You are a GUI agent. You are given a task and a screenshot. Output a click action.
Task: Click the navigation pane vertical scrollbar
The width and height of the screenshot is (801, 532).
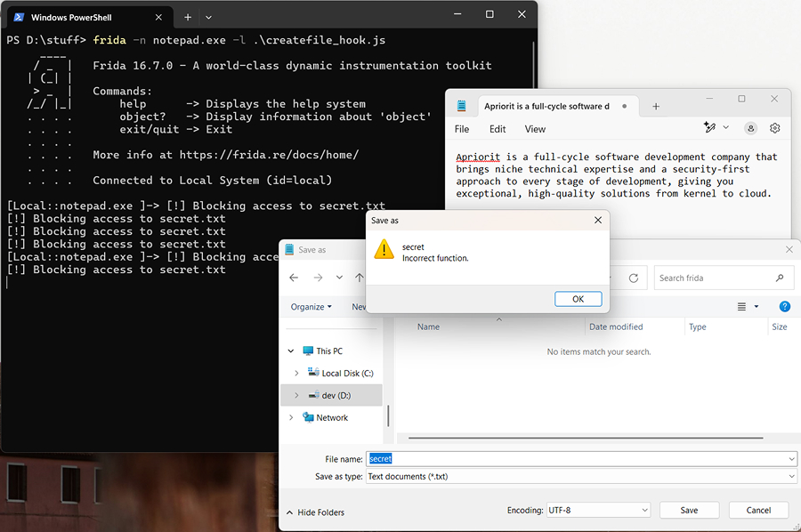388,415
